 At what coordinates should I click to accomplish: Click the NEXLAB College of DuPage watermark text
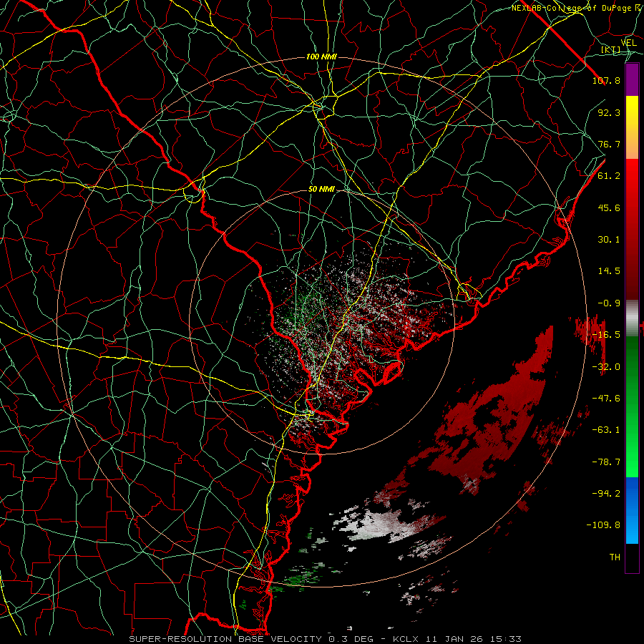coord(577,8)
